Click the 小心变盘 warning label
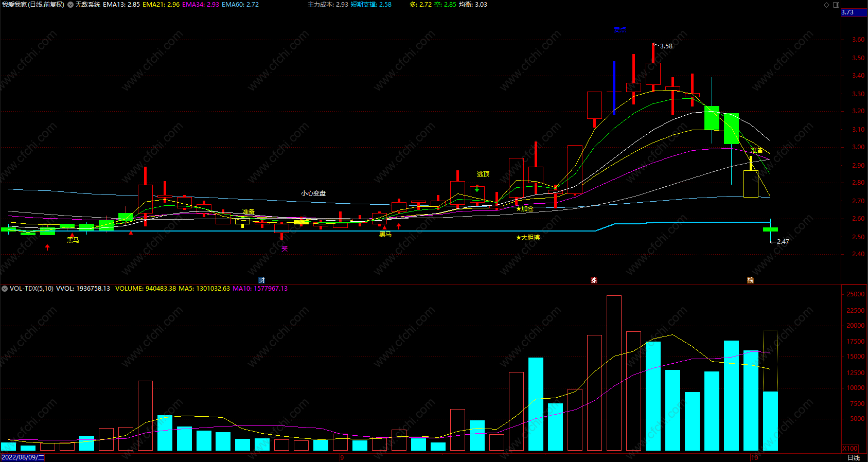868x462 pixels. click(x=313, y=193)
